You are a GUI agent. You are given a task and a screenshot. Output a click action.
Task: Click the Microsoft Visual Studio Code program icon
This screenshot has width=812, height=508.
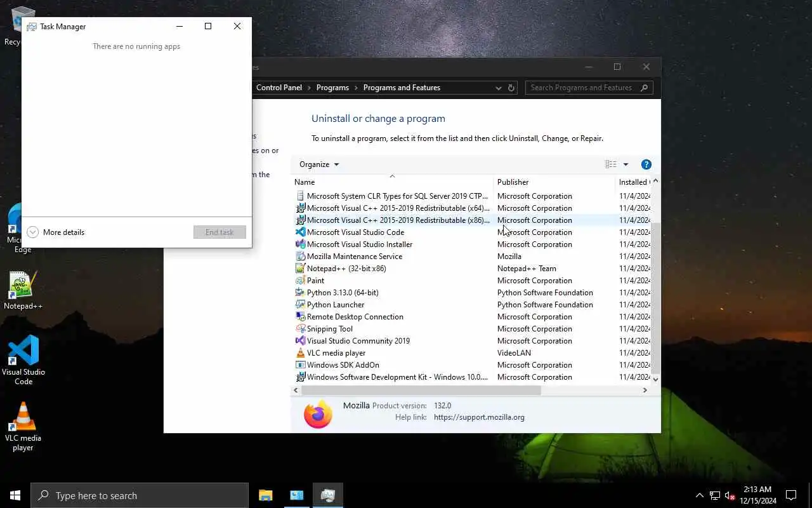click(x=301, y=232)
